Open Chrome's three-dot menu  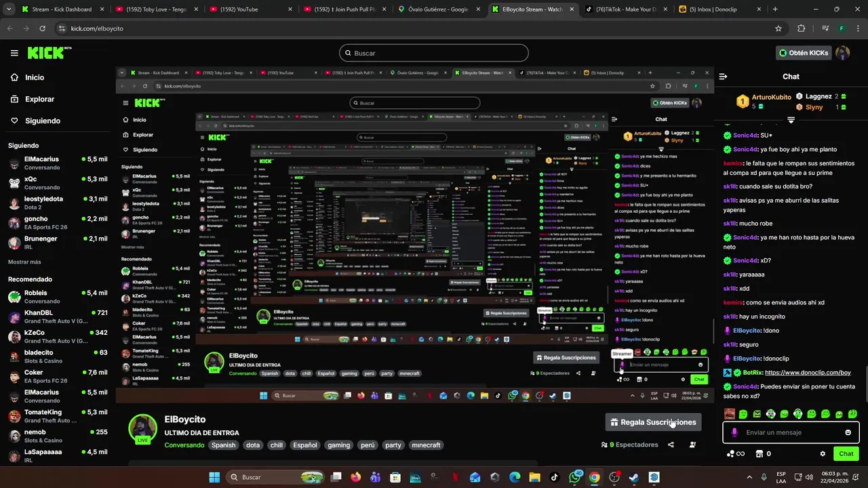coord(858,28)
